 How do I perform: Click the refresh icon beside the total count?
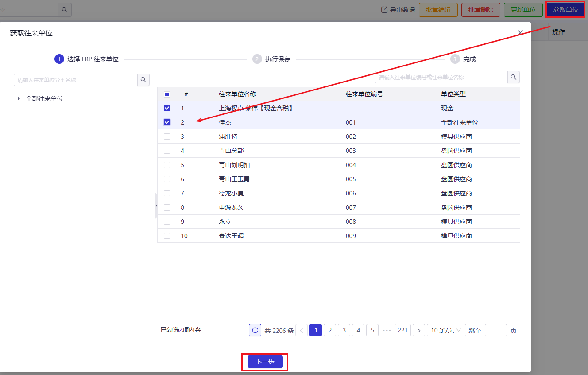point(255,330)
